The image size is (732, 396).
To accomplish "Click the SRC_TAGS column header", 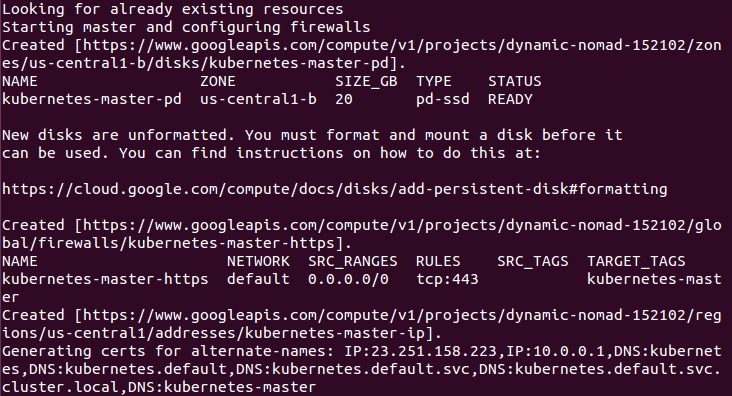I will coord(533,262).
